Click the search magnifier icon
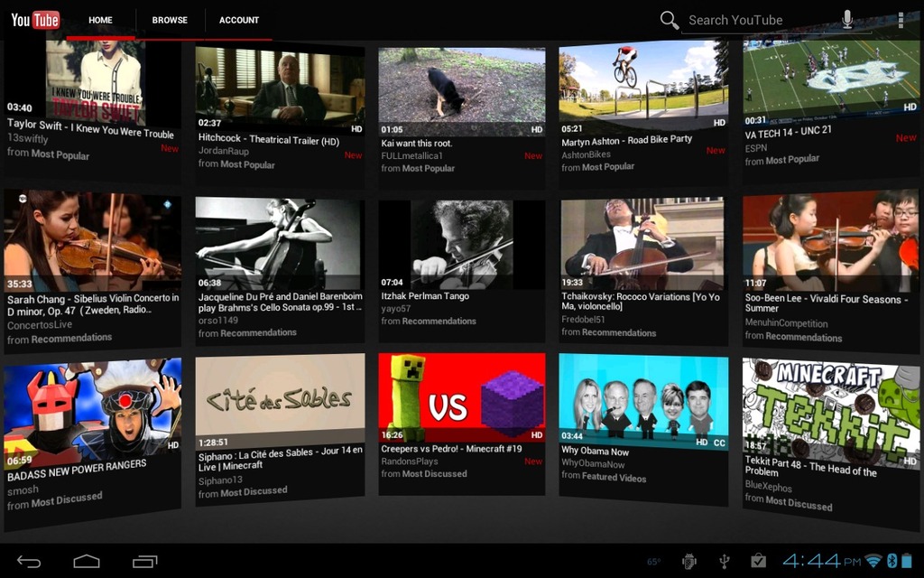Screen dimensions: 924x578 point(669,20)
